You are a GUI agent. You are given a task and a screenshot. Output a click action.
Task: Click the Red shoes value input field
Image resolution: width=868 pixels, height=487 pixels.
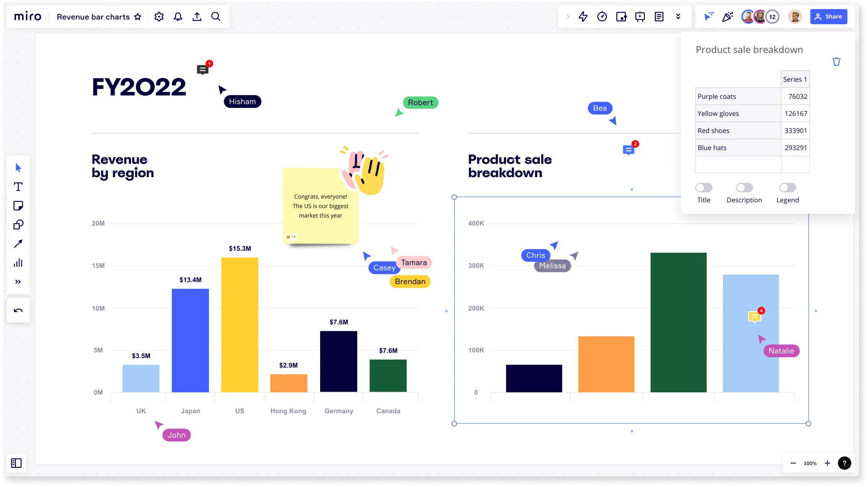point(795,131)
